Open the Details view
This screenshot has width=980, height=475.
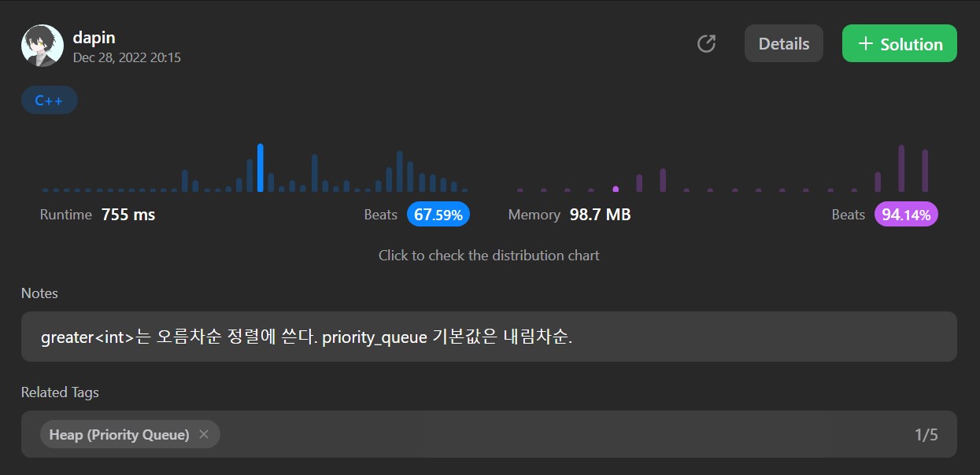coord(783,44)
